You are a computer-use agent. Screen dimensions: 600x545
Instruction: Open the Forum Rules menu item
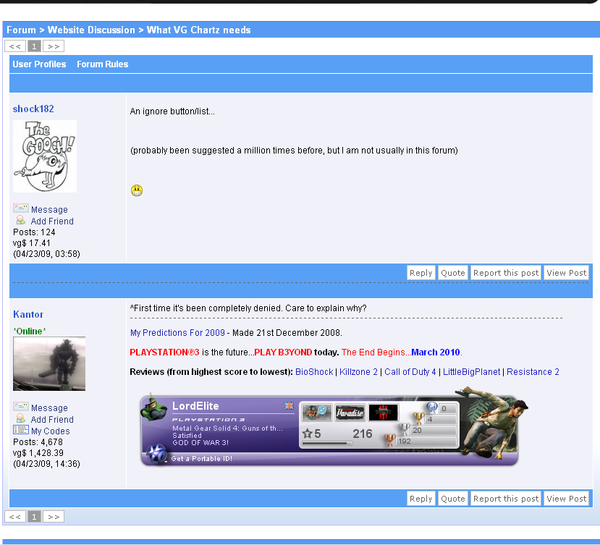tap(102, 64)
